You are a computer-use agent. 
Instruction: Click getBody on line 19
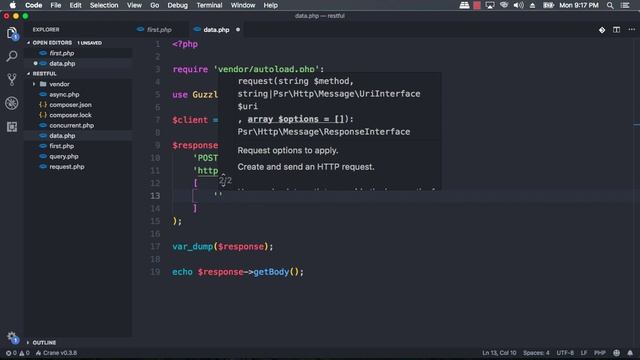[271, 272]
